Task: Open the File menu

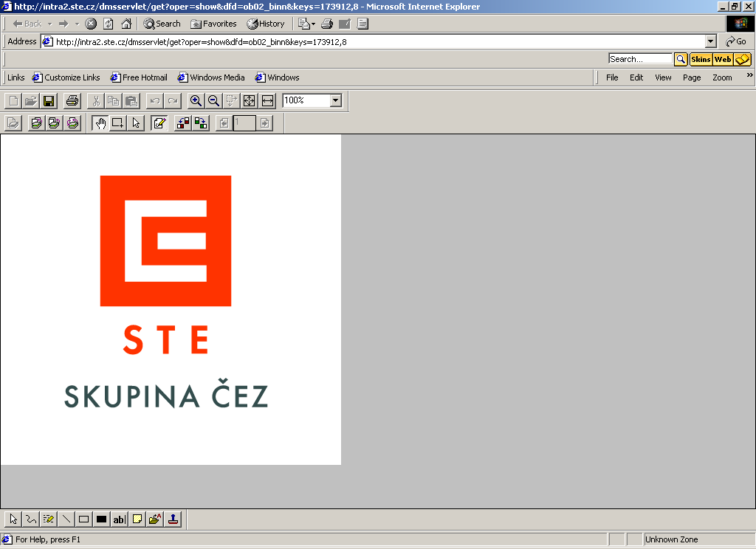Action: tap(612, 77)
